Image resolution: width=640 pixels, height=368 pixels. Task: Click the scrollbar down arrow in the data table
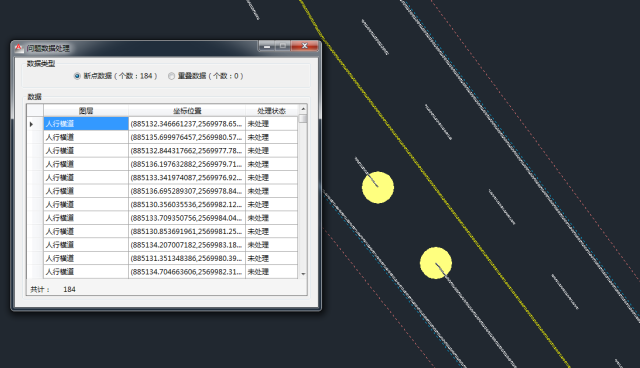303,274
